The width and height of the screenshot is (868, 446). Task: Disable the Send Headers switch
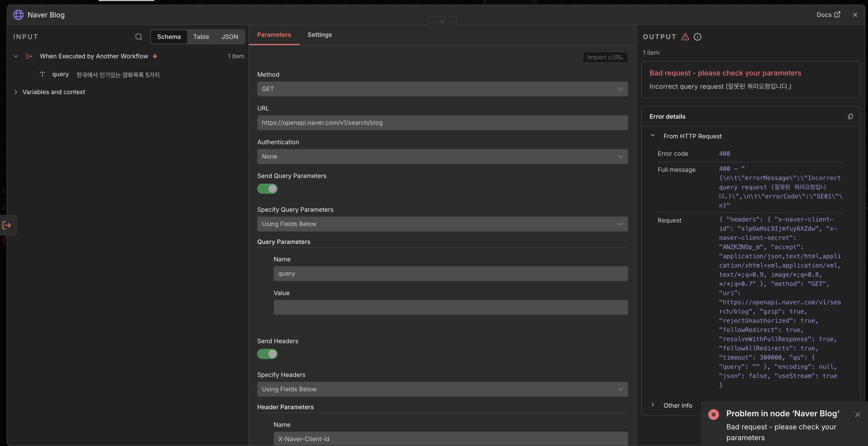click(267, 354)
